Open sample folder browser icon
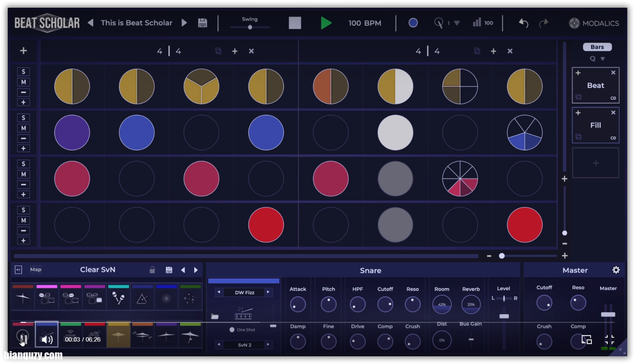 (x=215, y=316)
